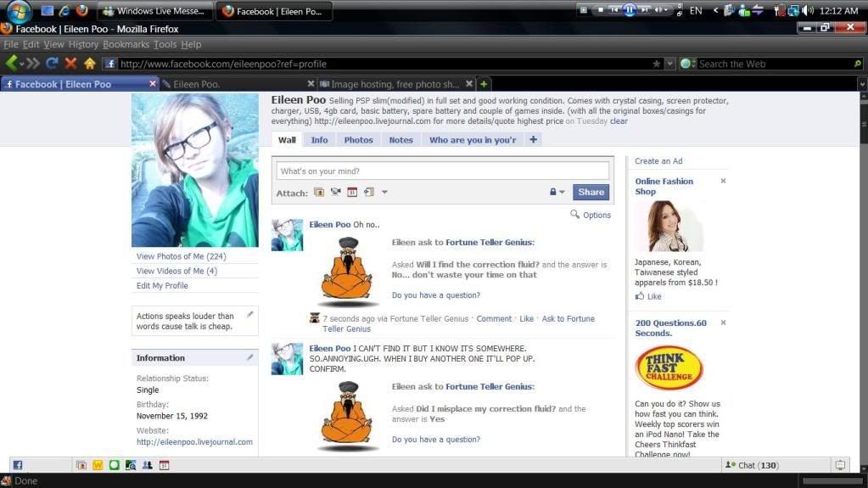Click the forward double-arrow navigation icon
Screen dimensions: 868x488
coord(33,63)
